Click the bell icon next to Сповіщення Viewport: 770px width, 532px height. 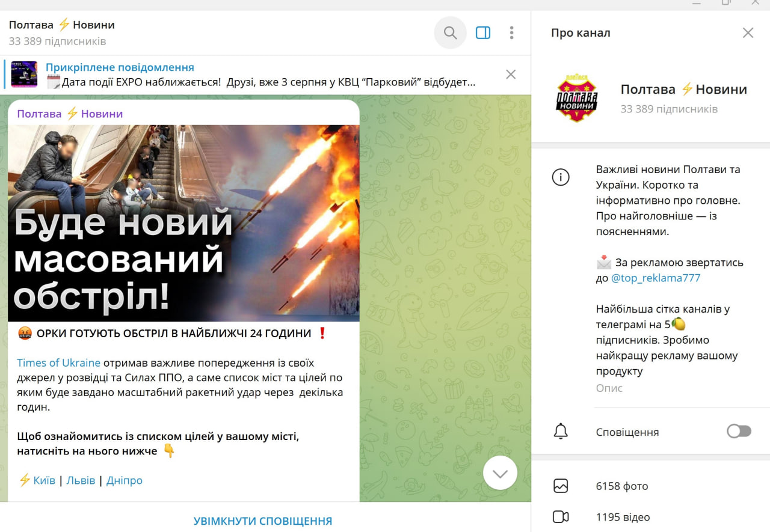point(561,432)
